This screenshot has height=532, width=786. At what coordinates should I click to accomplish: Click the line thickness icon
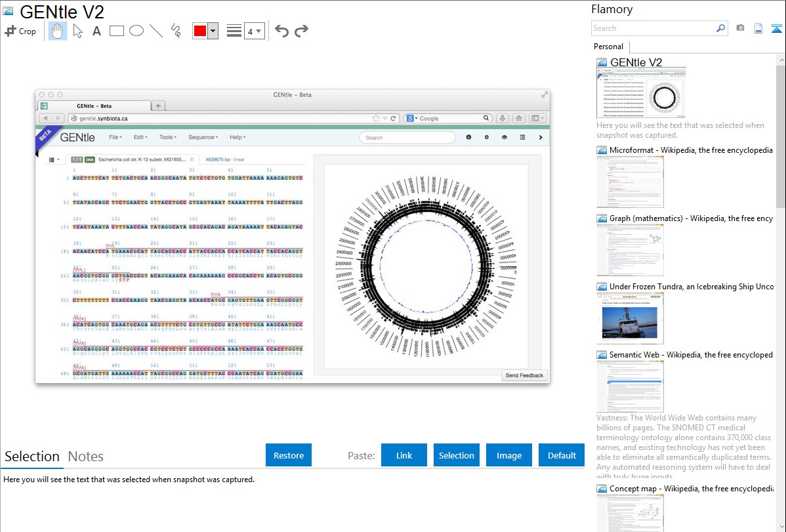pos(234,31)
